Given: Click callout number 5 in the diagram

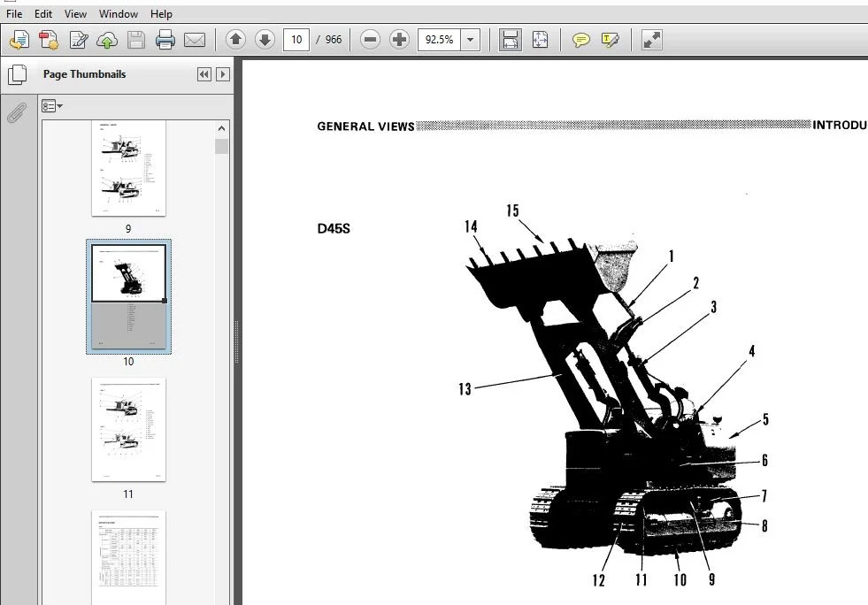Looking at the screenshot, I should (765, 419).
